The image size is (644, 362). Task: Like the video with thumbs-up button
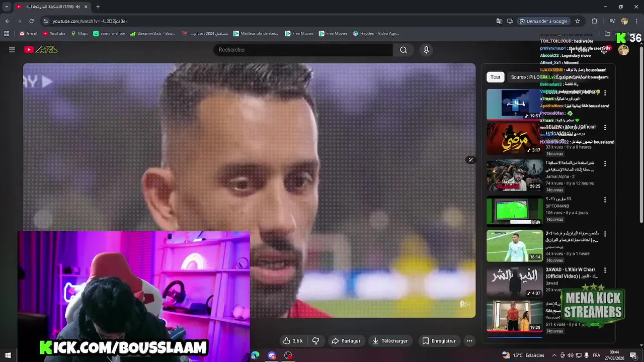[x=293, y=341]
